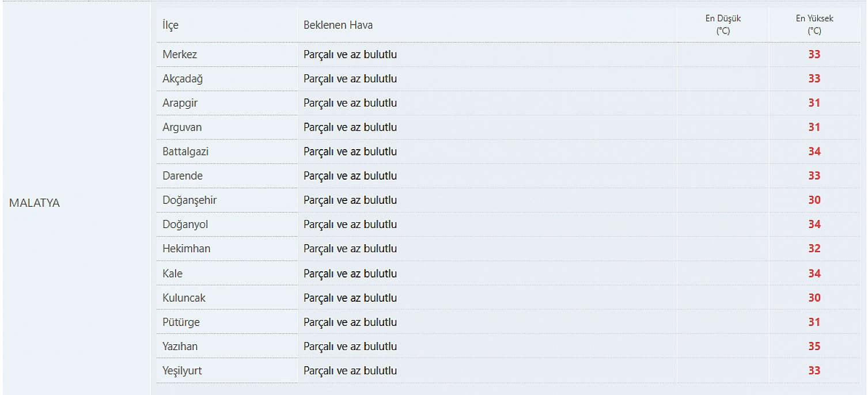Click the Battalgazi district cell

[x=227, y=151]
